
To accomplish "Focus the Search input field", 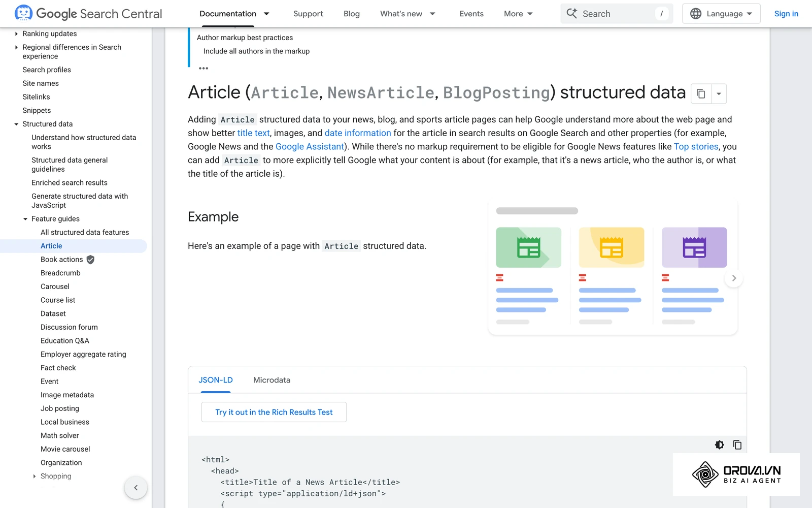I will [617, 14].
